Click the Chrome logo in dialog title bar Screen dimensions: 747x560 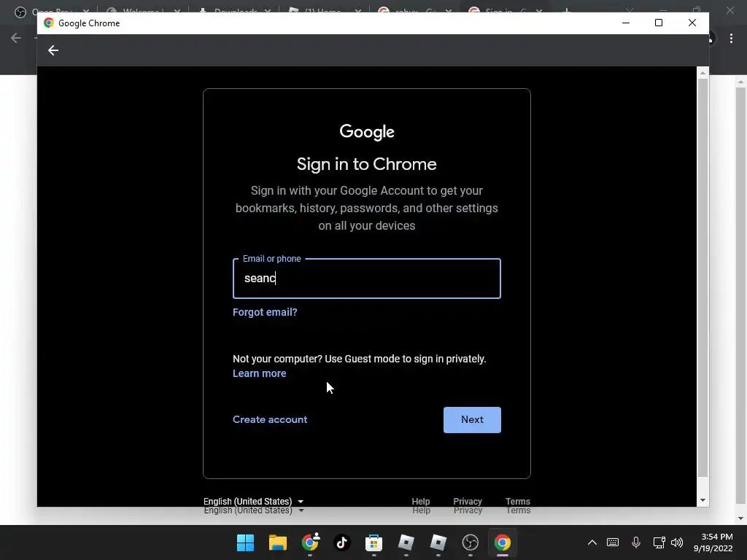point(49,23)
